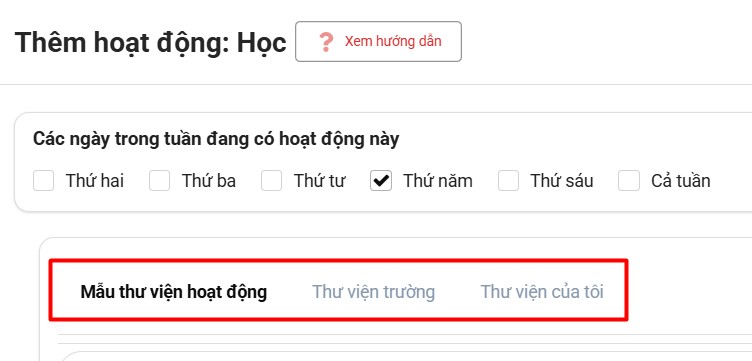
Task: Open the Xem hướng dẫn guide button
Action: coord(378,41)
